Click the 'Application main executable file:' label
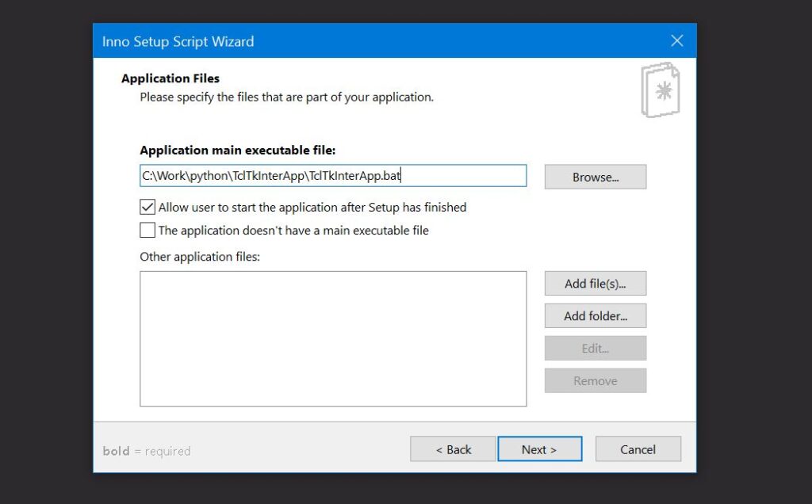Viewport: 812px width, 504px height. click(238, 150)
